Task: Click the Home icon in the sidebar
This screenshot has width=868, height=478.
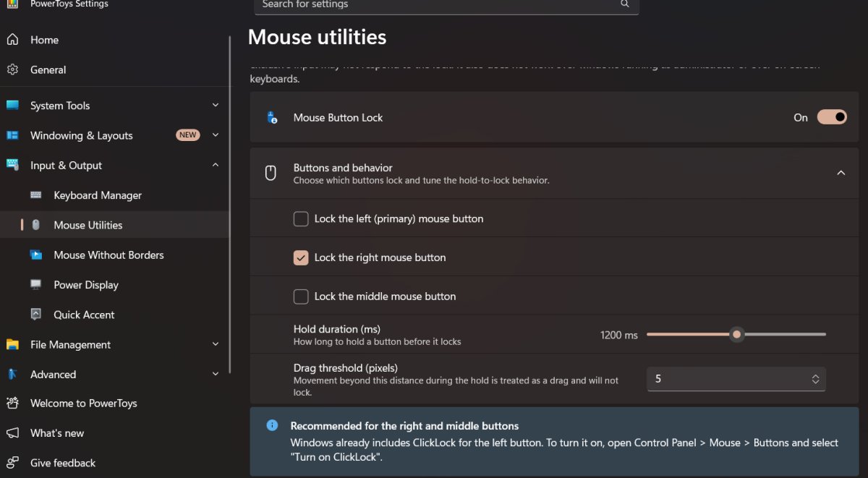Action: (x=12, y=40)
